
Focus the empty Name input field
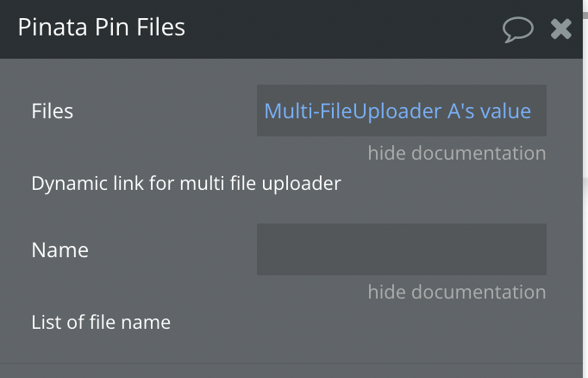click(x=402, y=249)
